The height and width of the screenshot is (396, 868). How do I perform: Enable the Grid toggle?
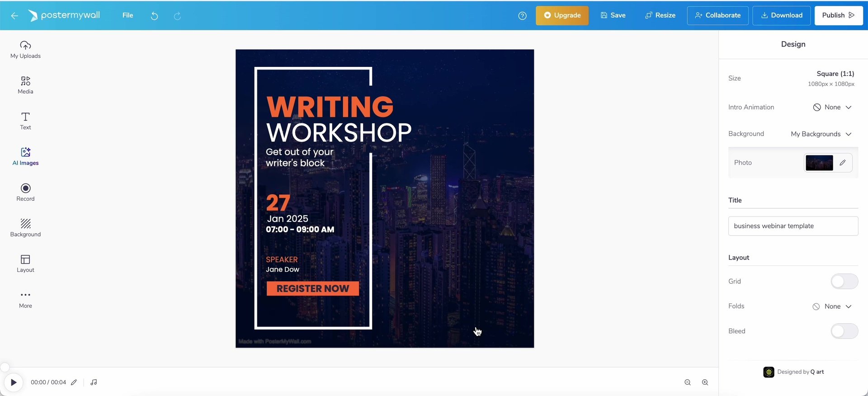point(844,282)
